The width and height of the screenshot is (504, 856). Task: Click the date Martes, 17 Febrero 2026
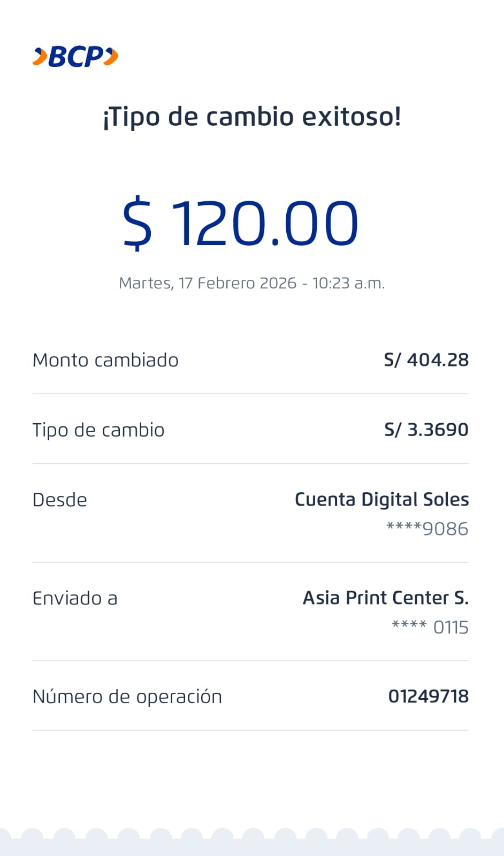(208, 283)
